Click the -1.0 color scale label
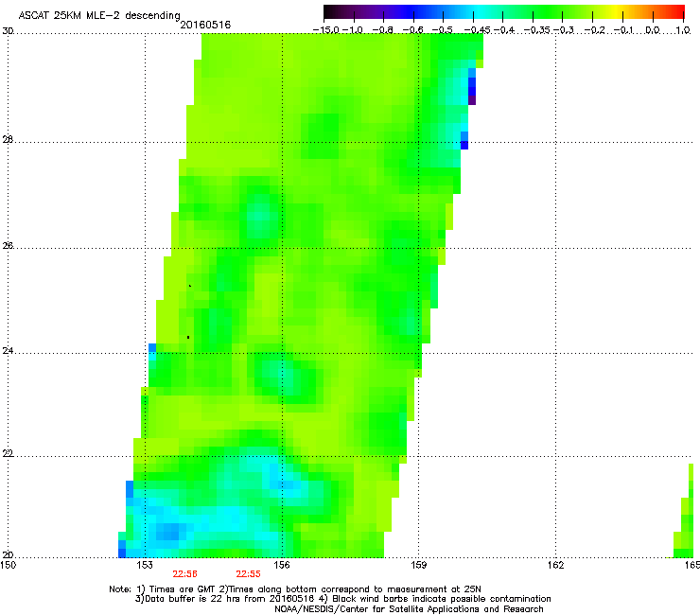The image size is (700, 615). click(355, 30)
